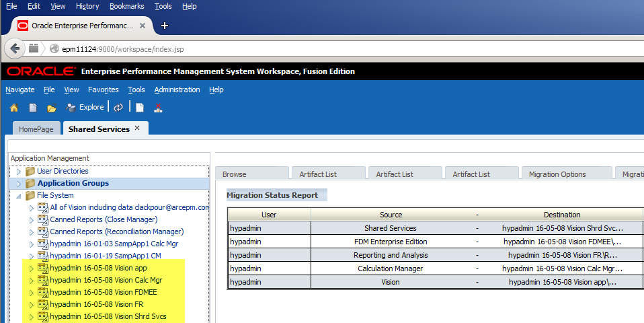Open a new browser tab with plus
The width and height of the screenshot is (644, 323).
click(x=165, y=26)
